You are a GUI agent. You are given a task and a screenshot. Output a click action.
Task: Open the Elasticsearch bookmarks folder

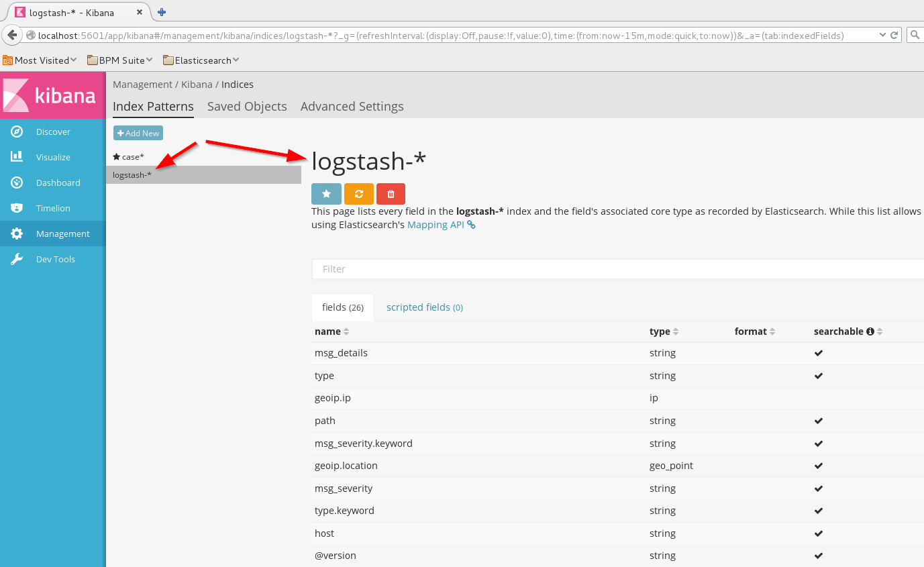point(200,60)
